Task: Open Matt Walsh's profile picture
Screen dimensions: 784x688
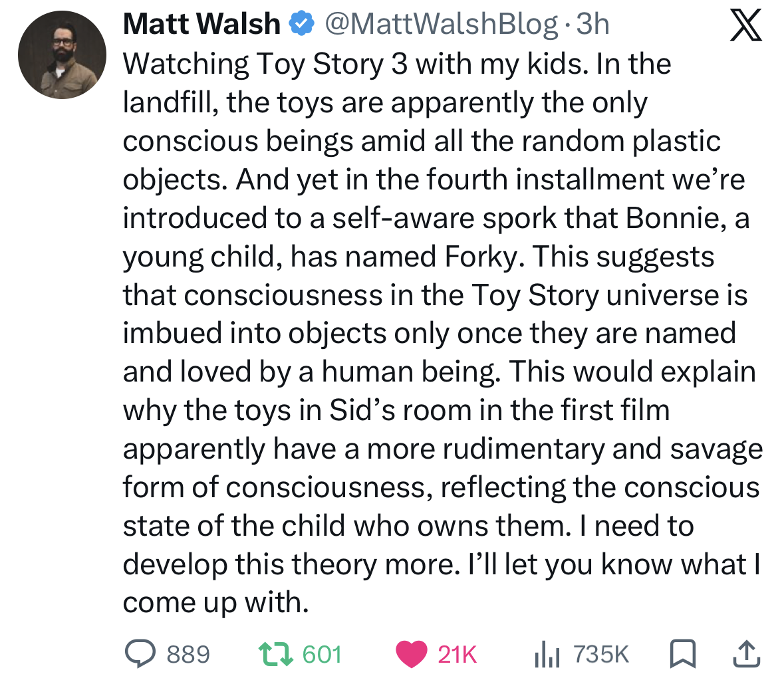Action: click(62, 55)
